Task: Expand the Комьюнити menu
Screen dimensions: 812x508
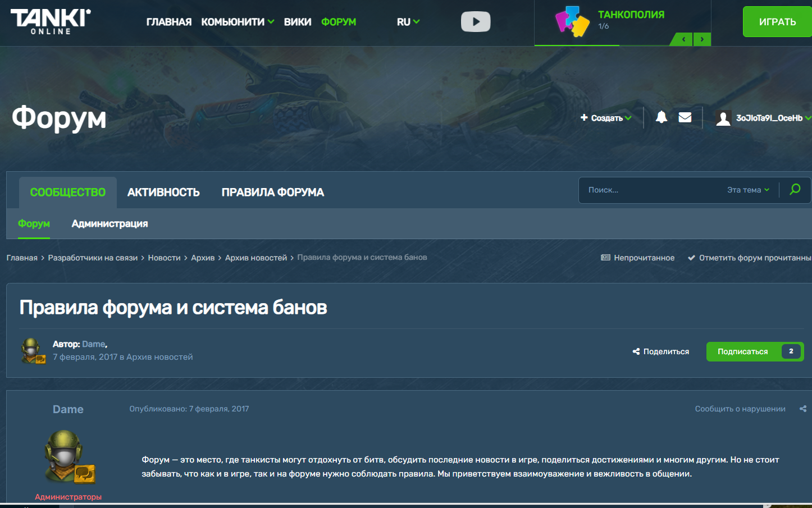Action: click(x=238, y=22)
